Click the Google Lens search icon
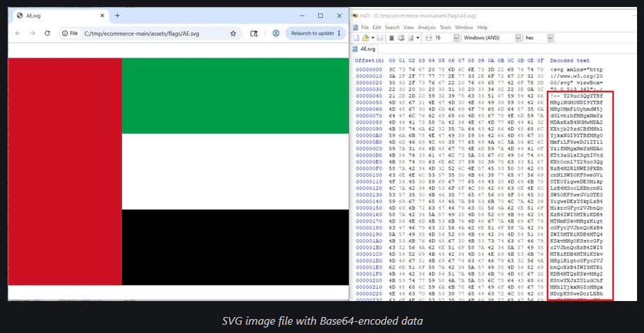Image resolution: width=644 pixels, height=333 pixels. [x=254, y=33]
